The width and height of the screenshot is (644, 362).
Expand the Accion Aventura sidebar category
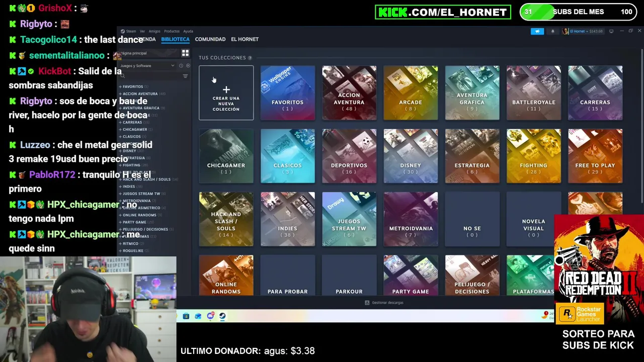pyautogui.click(x=120, y=94)
